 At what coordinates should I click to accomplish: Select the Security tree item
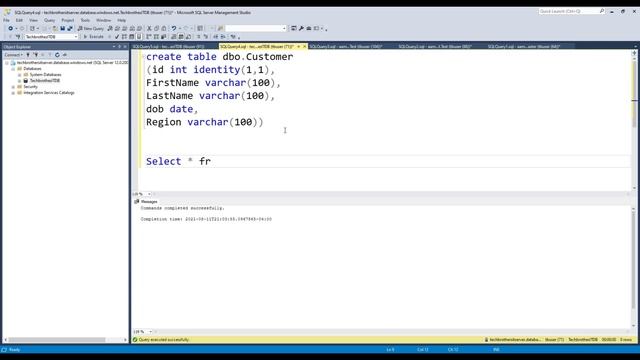click(30, 87)
